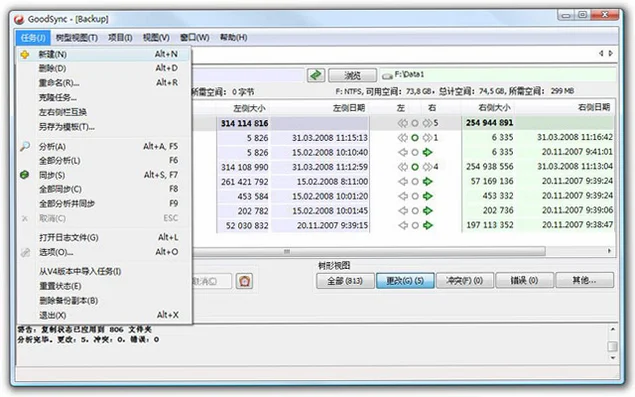Screen dimensions: 635x397
Task: Click the 其他... button
Action: tap(584, 280)
